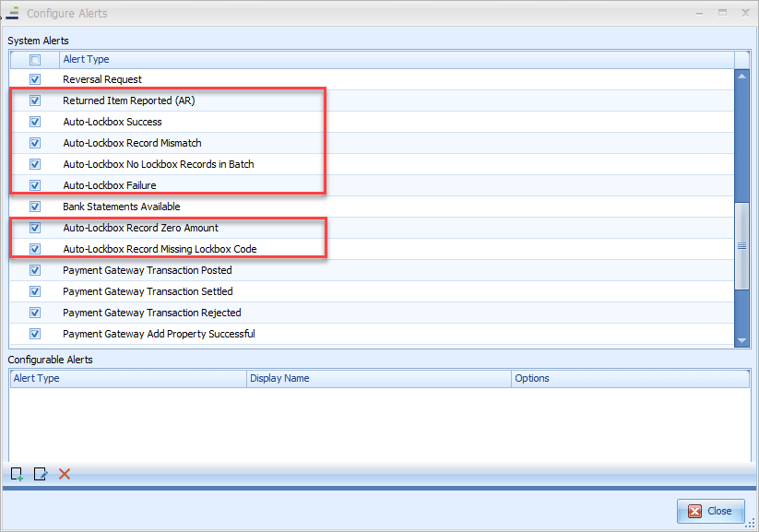Toggle the select-all header checkbox

[x=35, y=60]
